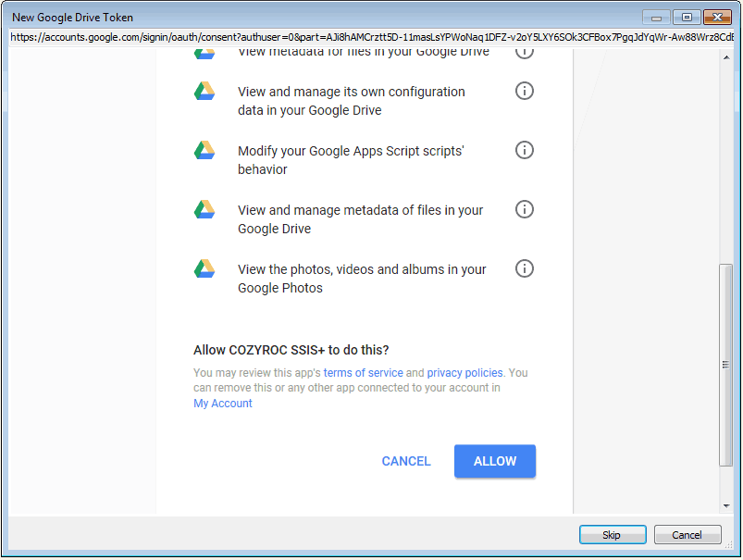Click the blue ALLOW button
This screenshot has height=560, width=743.
495,461
